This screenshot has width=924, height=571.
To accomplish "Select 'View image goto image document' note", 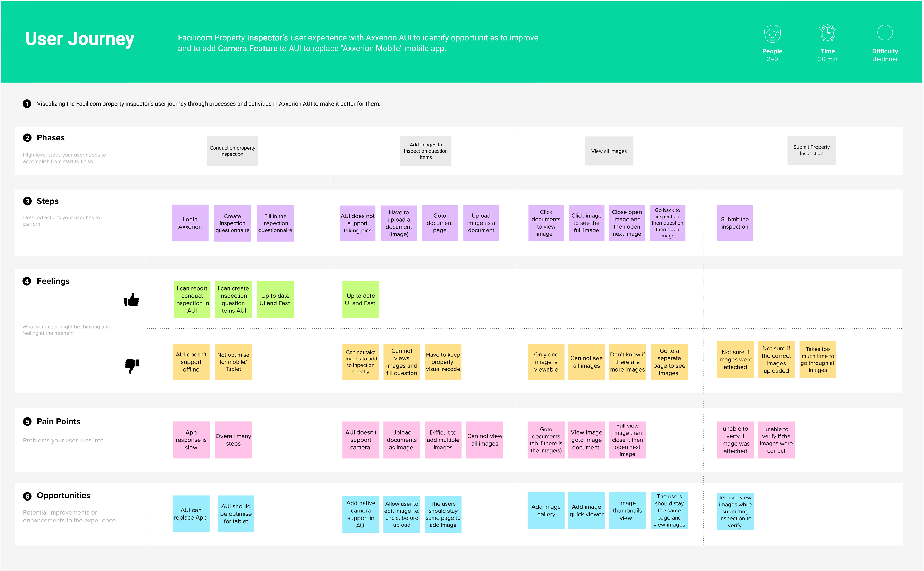I will click(586, 440).
